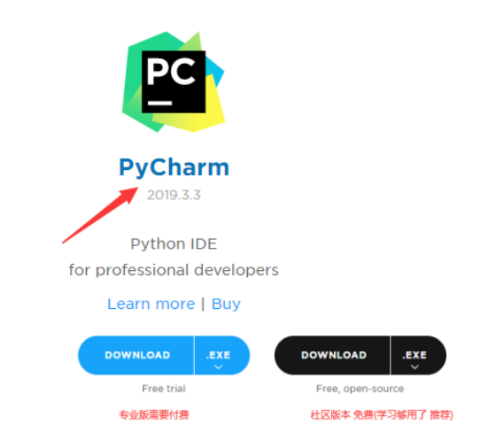
Task: Click the chevron under the black .EXE
Action: click(415, 367)
